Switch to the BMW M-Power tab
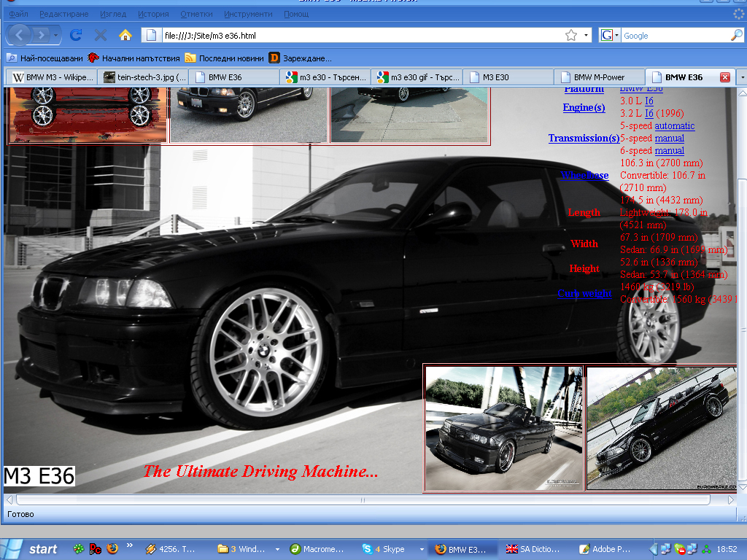Image resolution: width=747 pixels, height=560 pixels. (x=600, y=77)
